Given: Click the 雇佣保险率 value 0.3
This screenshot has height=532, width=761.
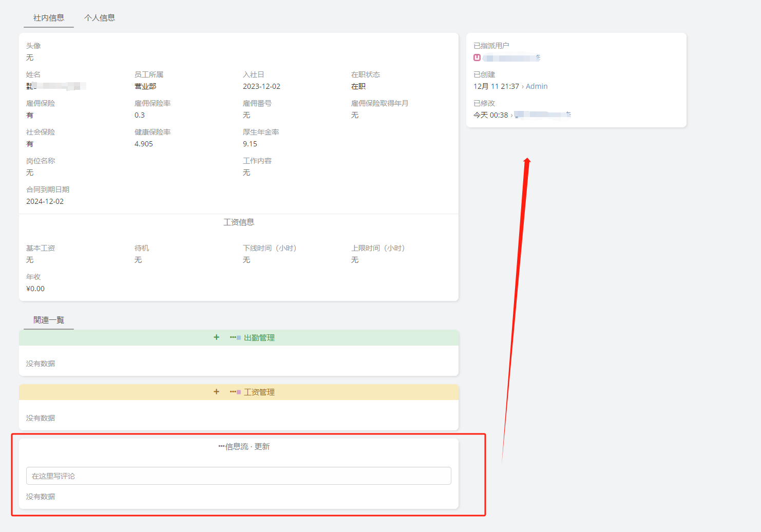Looking at the screenshot, I should pos(140,115).
